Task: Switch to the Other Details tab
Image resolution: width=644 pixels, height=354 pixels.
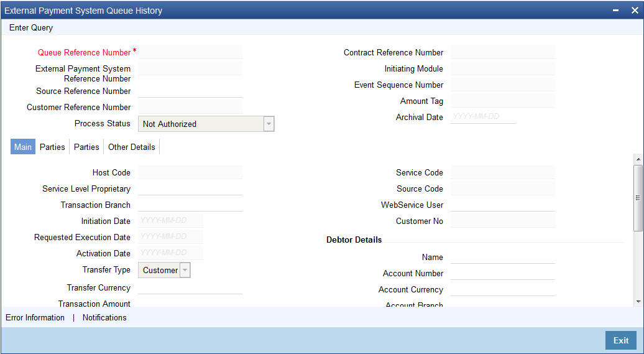Action: point(131,147)
